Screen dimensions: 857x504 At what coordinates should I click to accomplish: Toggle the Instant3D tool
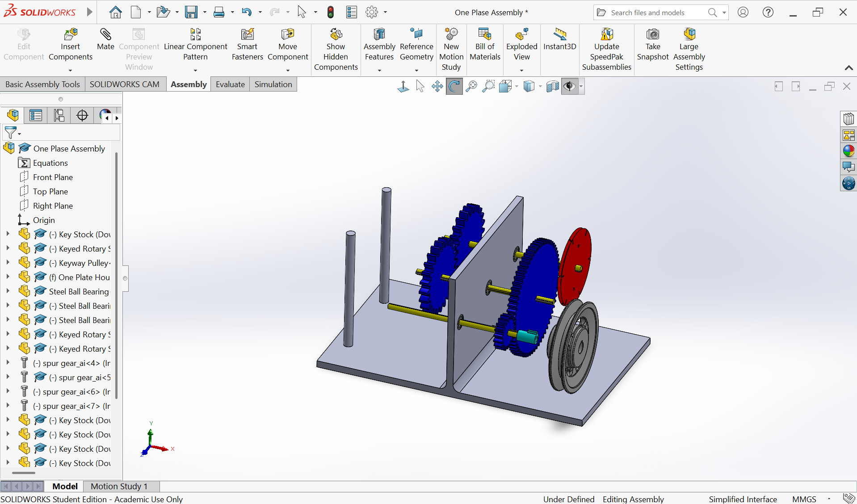coord(560,39)
